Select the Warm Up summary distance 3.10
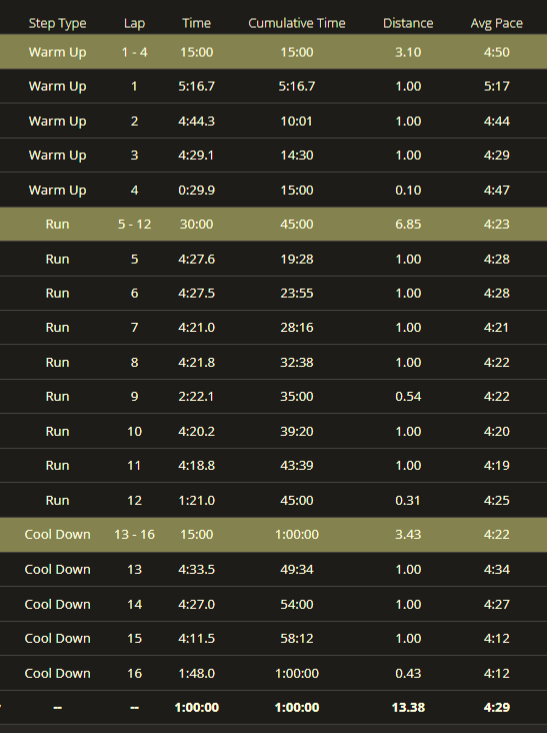Image resolution: width=547 pixels, height=733 pixels. 408,52
